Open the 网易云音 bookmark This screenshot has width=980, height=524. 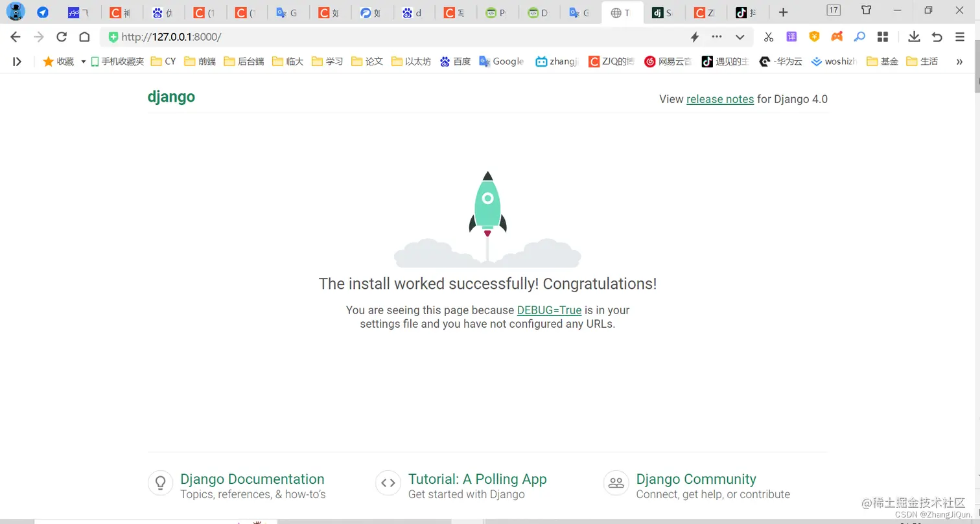(668, 62)
